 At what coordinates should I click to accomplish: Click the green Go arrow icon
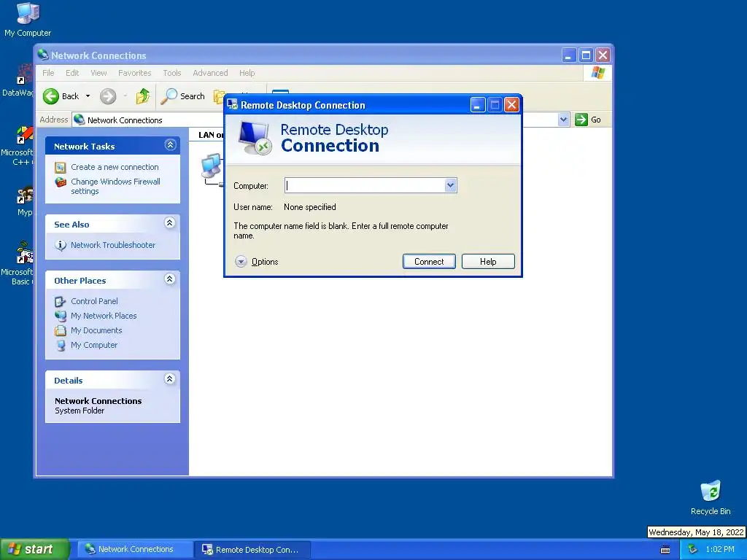click(581, 120)
